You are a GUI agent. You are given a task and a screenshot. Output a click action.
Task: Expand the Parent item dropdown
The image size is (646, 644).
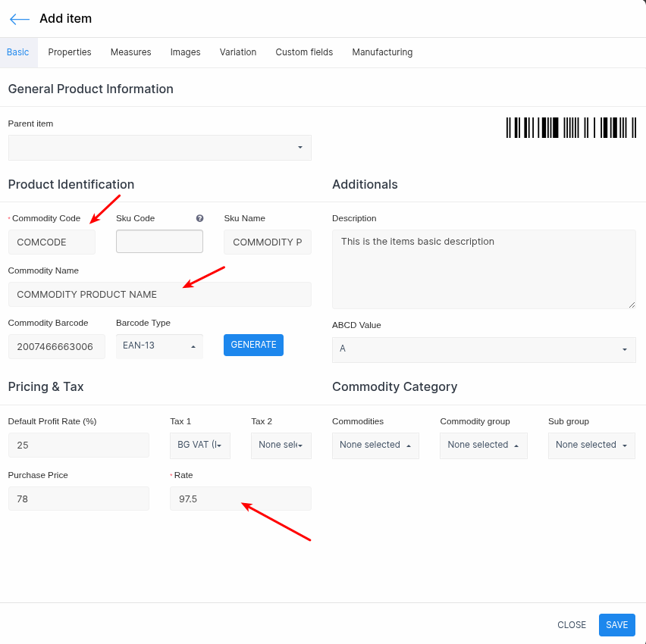[x=159, y=148]
